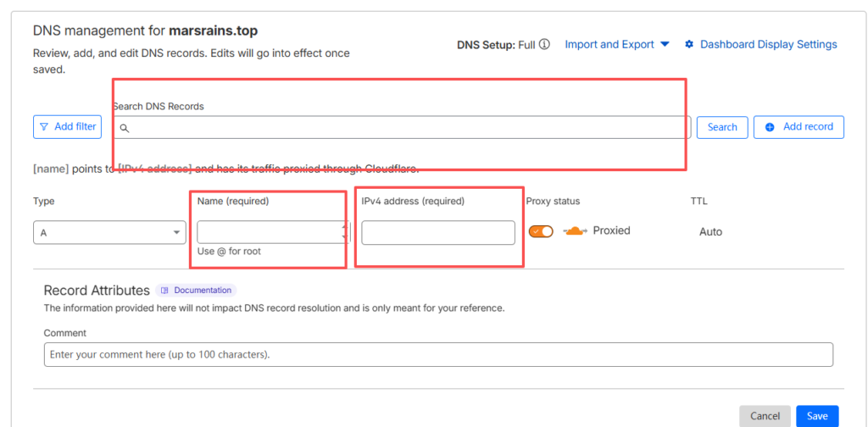
Task: Click the funnel icon on Add filter
Action: (44, 127)
